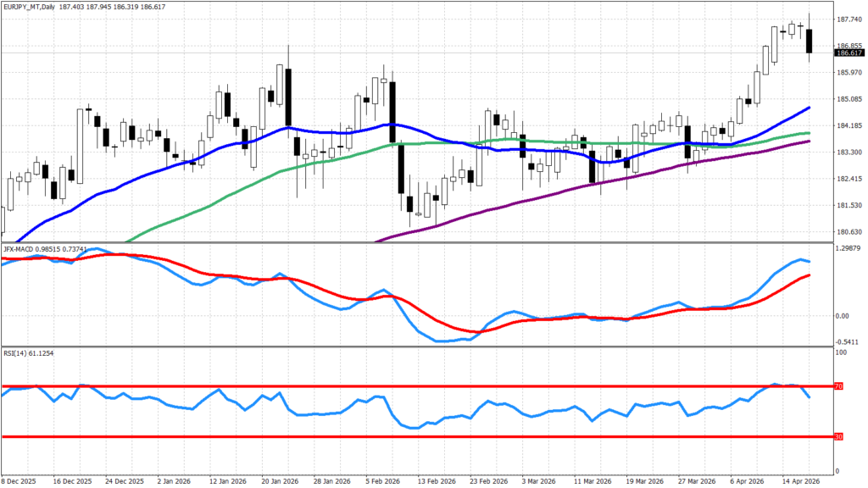This screenshot has height=488, width=868.
Task: Click the 187.740 price axis label
Action: click(x=849, y=19)
